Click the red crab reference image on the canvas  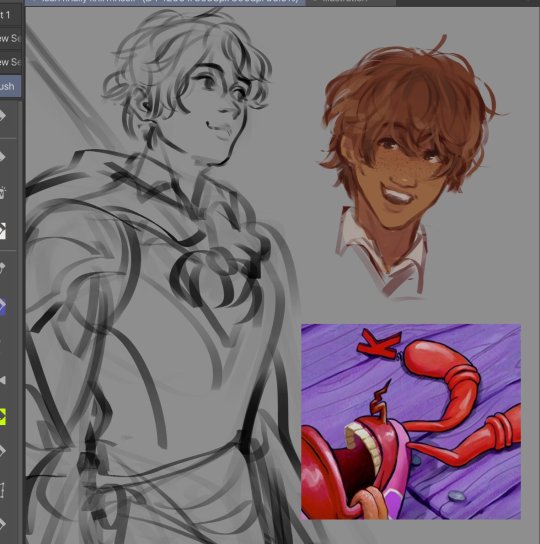point(411,422)
